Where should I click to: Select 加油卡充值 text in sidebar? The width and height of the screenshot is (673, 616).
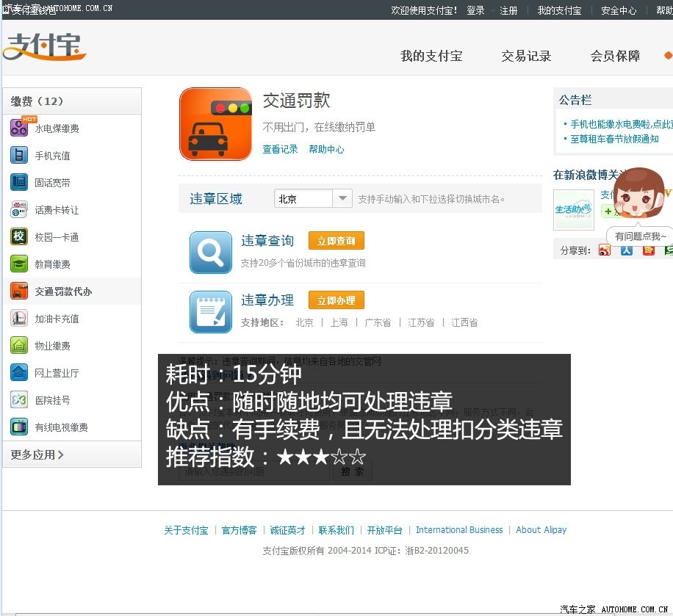pyautogui.click(x=57, y=319)
